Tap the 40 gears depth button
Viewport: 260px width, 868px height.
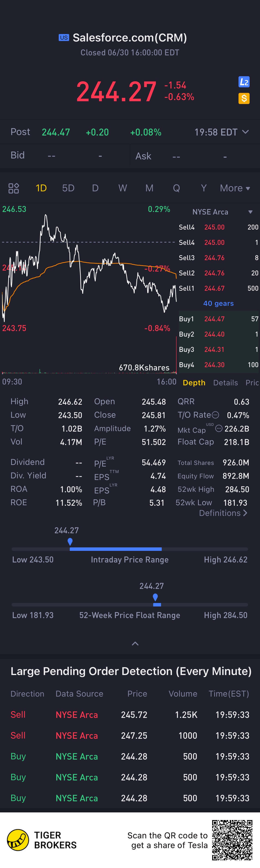[218, 303]
